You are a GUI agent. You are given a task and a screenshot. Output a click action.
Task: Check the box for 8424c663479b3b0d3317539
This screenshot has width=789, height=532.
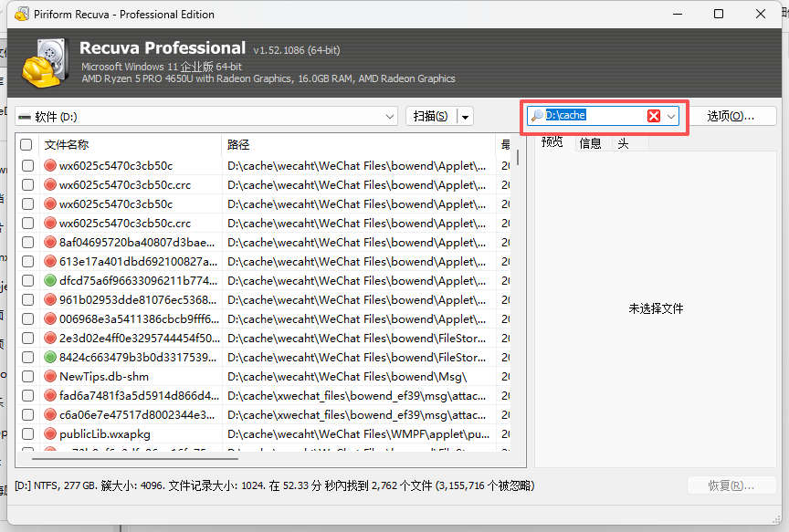(27, 358)
